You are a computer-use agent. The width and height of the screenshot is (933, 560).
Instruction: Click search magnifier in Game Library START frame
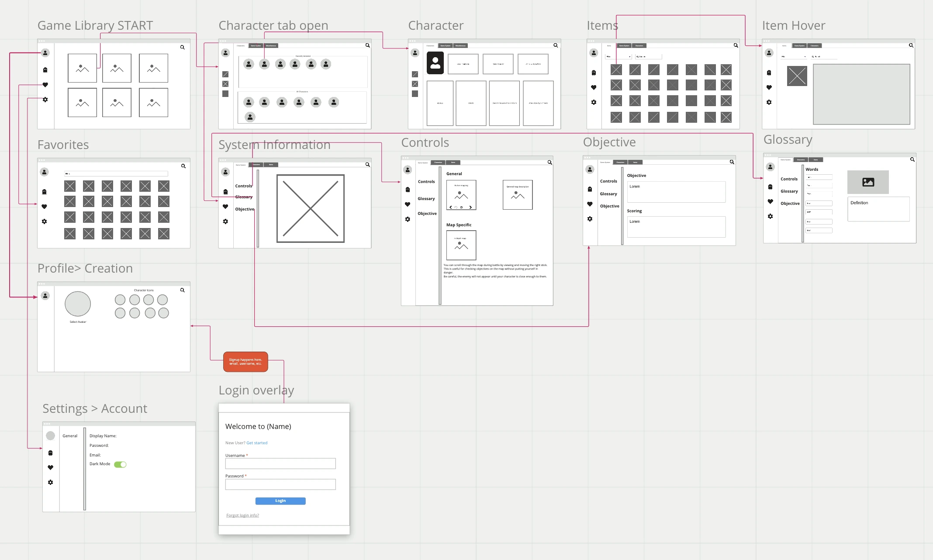(183, 47)
